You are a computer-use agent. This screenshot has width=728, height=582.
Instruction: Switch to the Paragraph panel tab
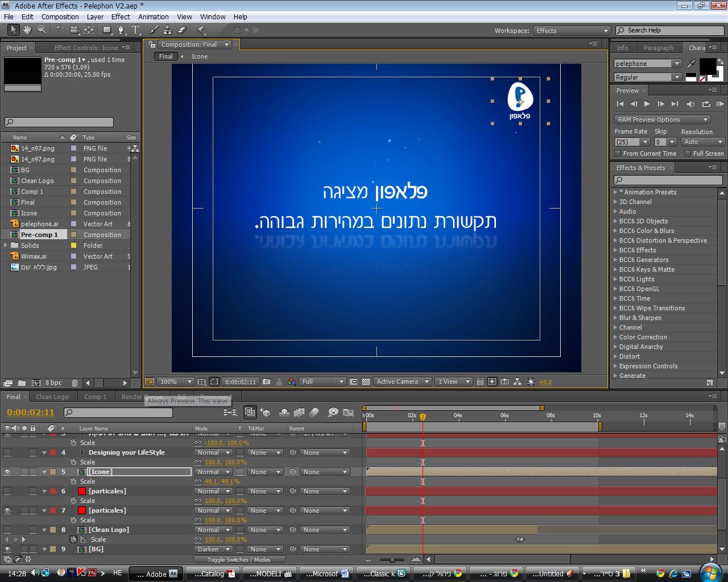[x=658, y=48]
